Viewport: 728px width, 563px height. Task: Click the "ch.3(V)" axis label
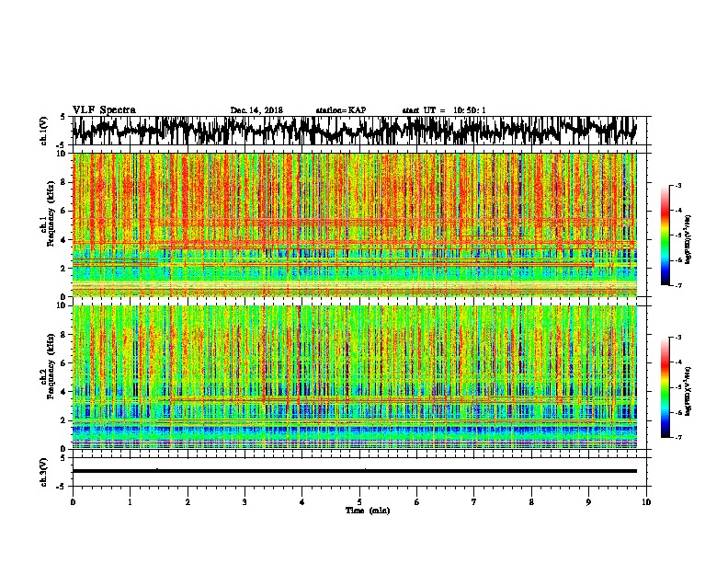tap(44, 473)
